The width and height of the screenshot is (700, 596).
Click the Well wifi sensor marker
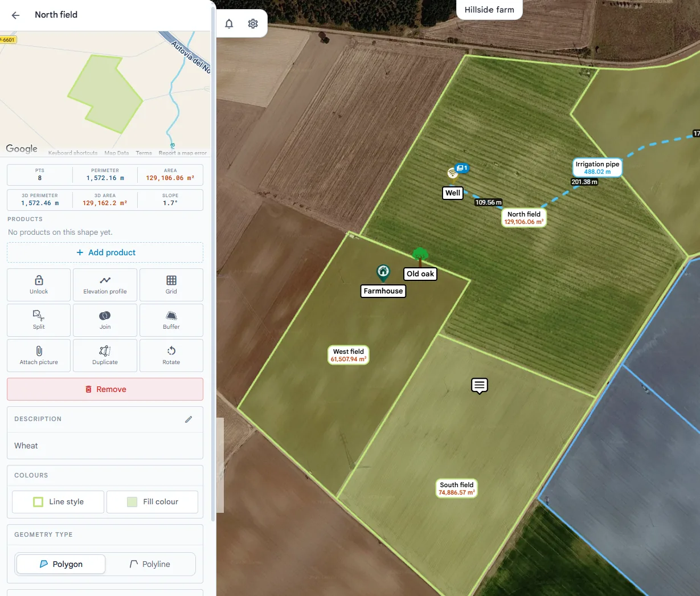453,173
